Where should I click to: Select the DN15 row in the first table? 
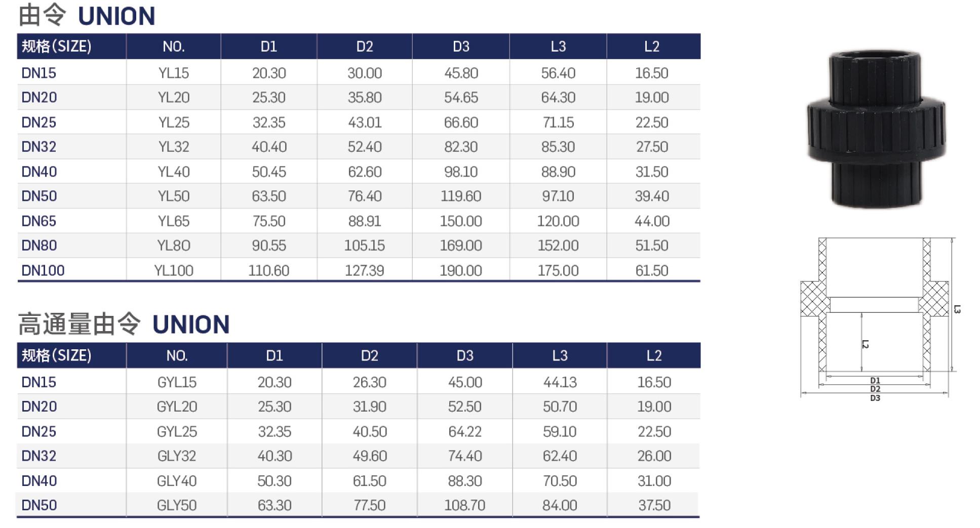coord(359,73)
